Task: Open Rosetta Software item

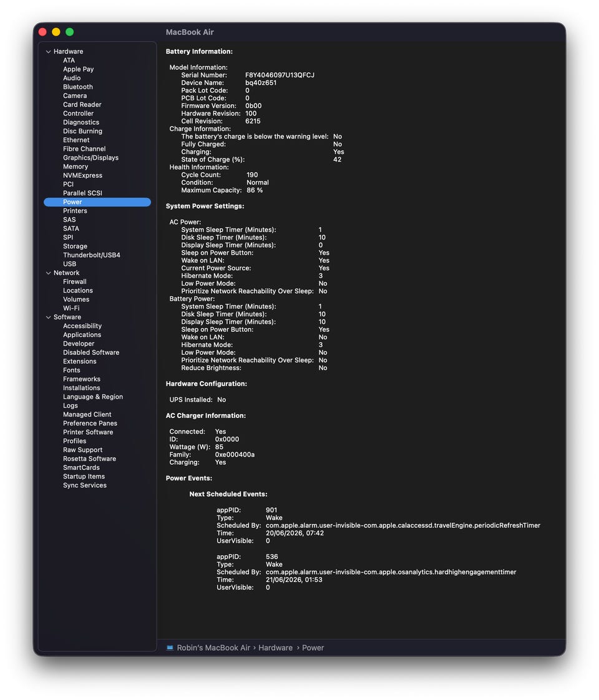Action: (x=89, y=459)
